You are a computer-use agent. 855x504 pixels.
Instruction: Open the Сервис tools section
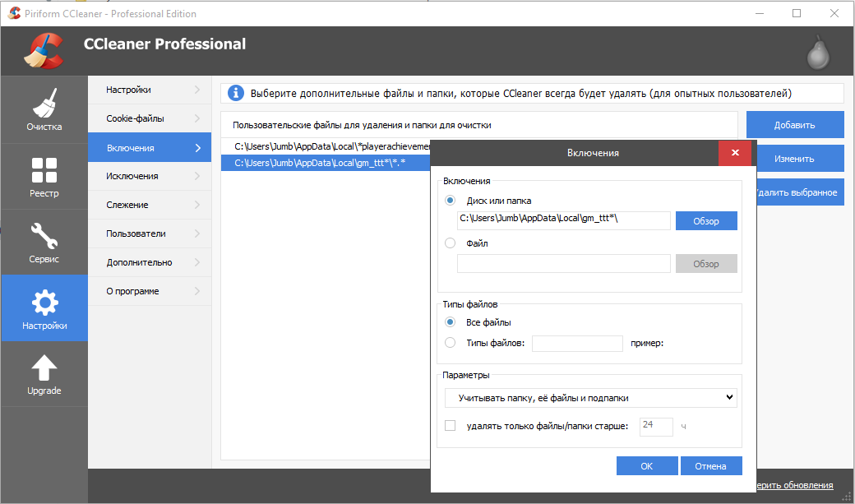(44, 243)
